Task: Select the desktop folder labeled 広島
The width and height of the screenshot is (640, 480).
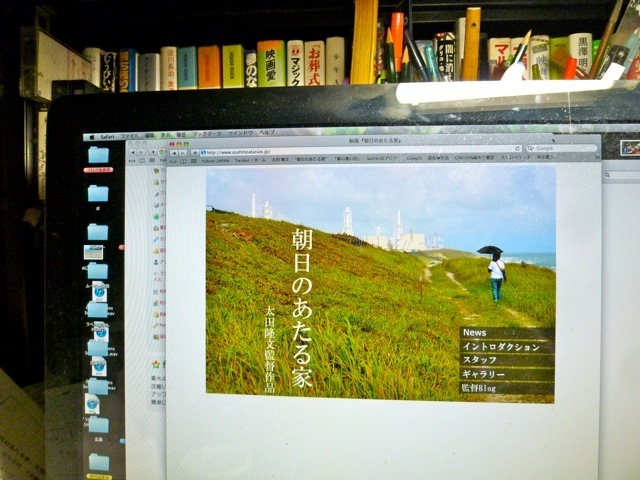Action: point(99,425)
